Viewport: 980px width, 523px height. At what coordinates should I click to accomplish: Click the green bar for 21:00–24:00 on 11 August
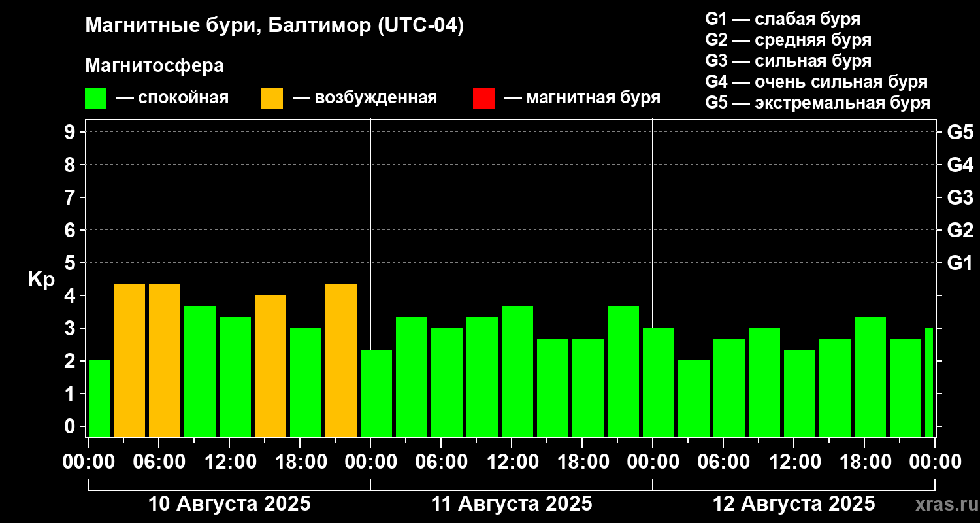[623, 371]
